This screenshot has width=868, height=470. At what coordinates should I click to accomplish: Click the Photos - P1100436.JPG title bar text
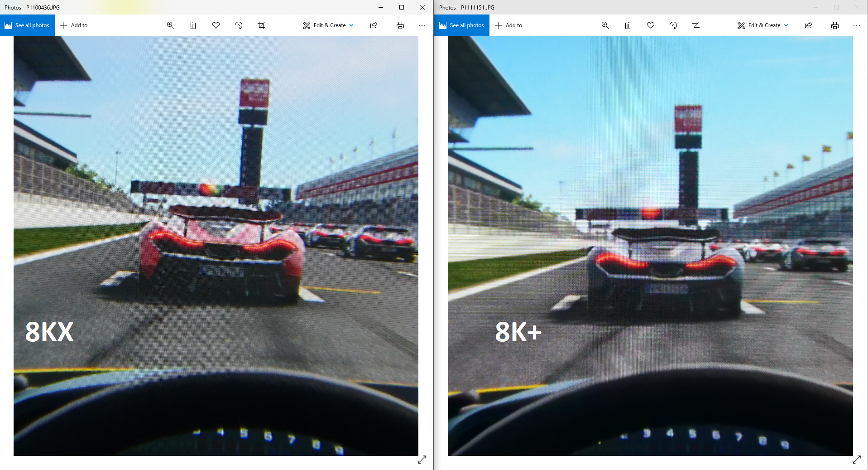point(32,8)
